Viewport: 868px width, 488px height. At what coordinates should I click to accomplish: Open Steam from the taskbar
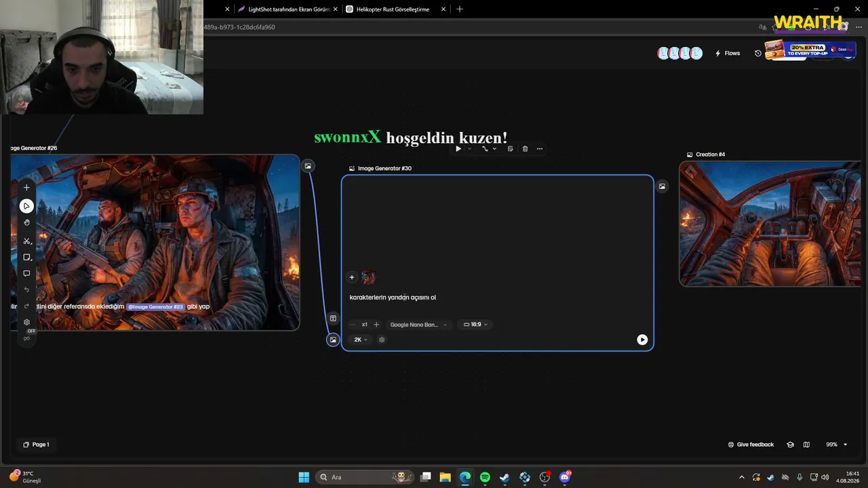[505, 477]
